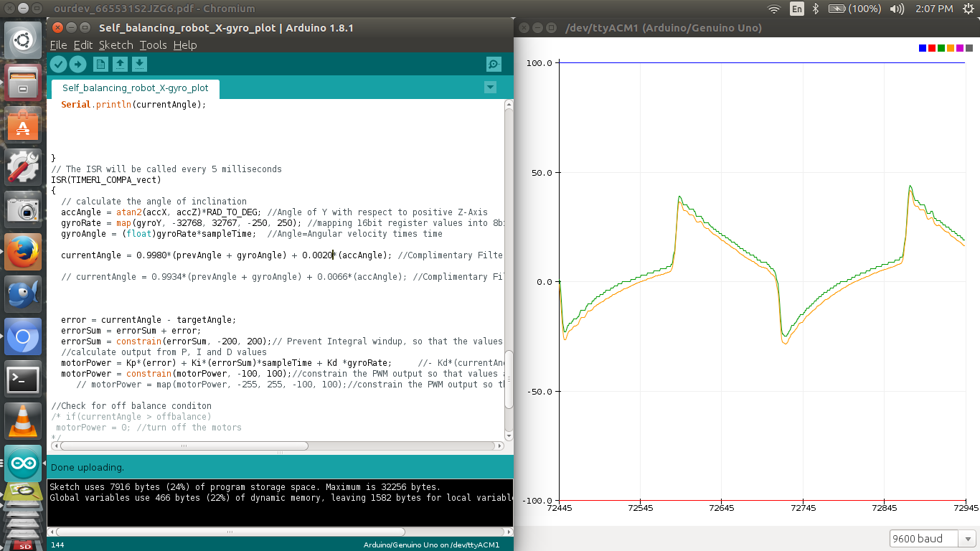Select the Self_balancing_robot_X-gyro_plot tab

[x=135, y=88]
